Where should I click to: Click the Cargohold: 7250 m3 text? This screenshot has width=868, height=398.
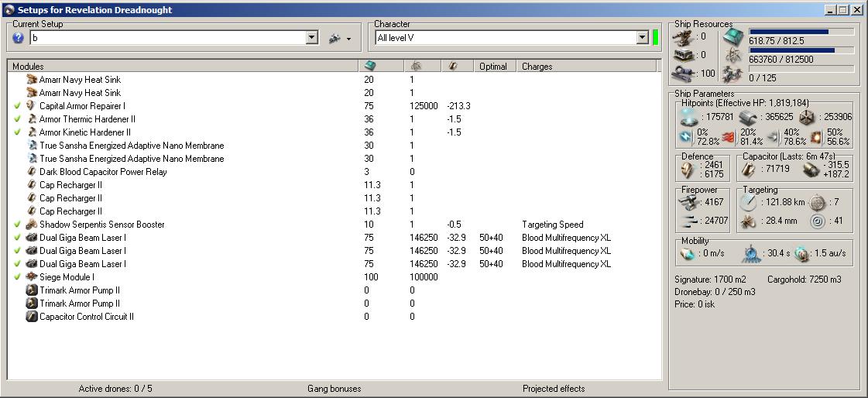[805, 280]
